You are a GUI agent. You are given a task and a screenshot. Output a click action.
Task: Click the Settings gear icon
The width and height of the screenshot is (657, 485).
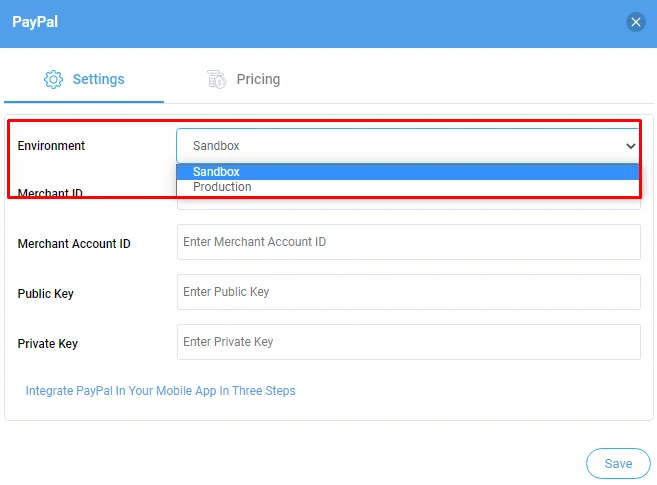click(x=53, y=79)
